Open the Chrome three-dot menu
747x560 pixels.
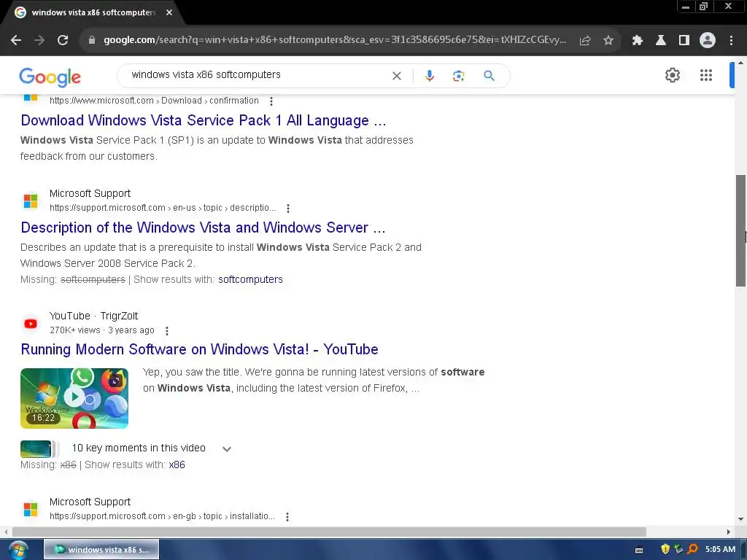click(731, 41)
